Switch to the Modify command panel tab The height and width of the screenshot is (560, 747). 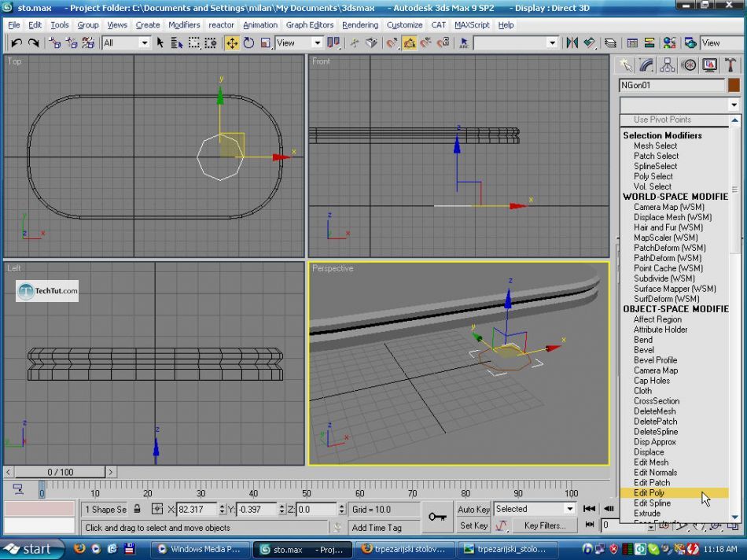(646, 64)
